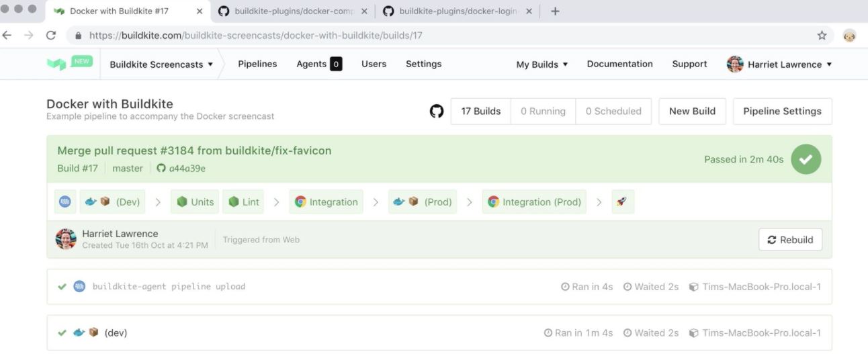The height and width of the screenshot is (354, 868).
Task: Select the Docker (Prod) build step
Action: tap(422, 202)
